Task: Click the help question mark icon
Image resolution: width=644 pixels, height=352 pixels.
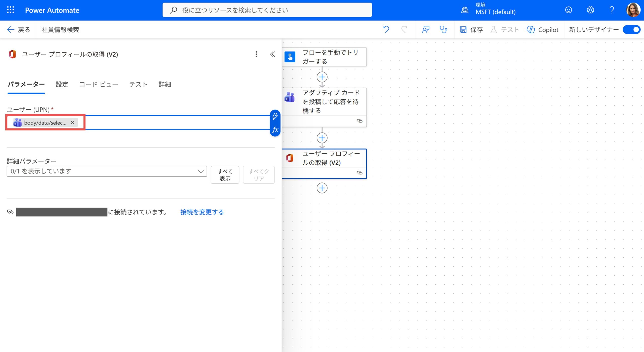Action: [x=612, y=10]
